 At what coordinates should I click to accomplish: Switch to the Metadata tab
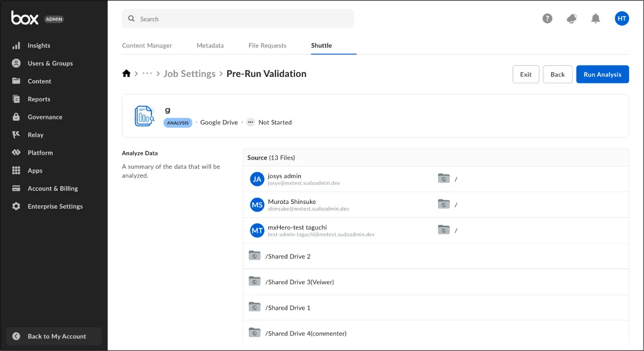pyautogui.click(x=210, y=46)
